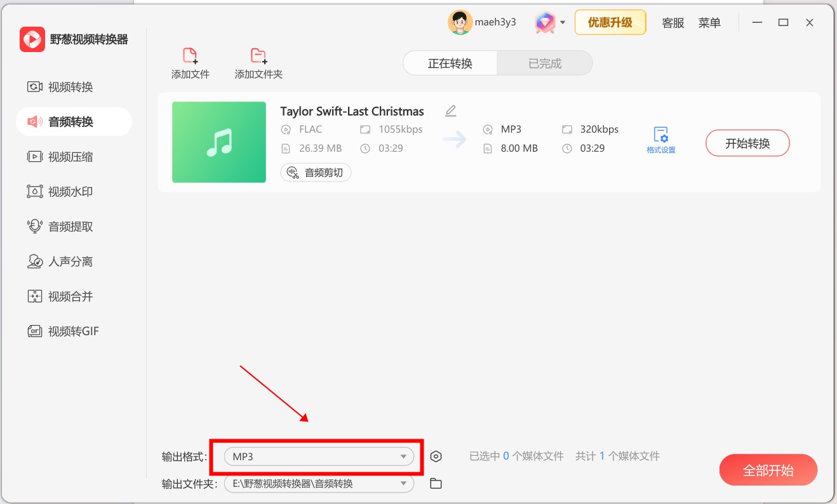Open 视频转GIF tool
Image resolution: width=837 pixels, height=504 pixels.
[x=64, y=331]
